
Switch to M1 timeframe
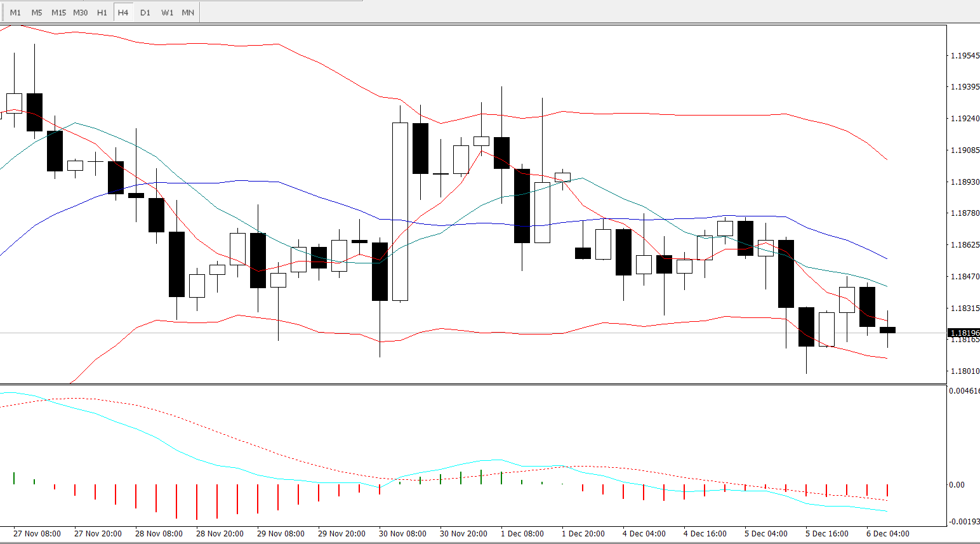15,13
